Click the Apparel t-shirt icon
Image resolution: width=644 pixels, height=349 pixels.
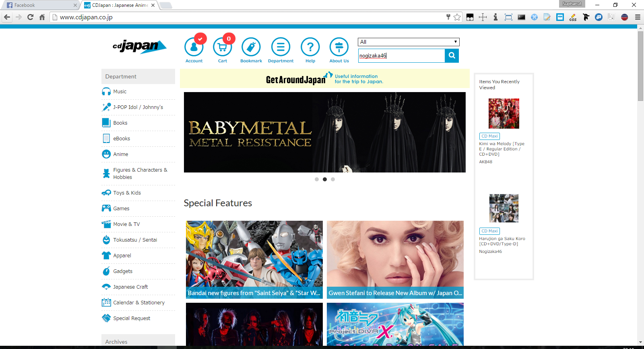point(106,255)
